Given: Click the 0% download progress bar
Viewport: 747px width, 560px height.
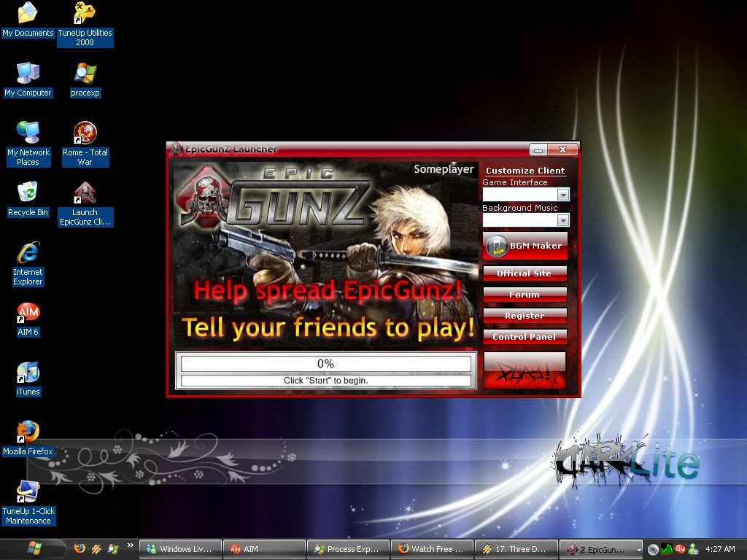Looking at the screenshot, I should point(325,363).
